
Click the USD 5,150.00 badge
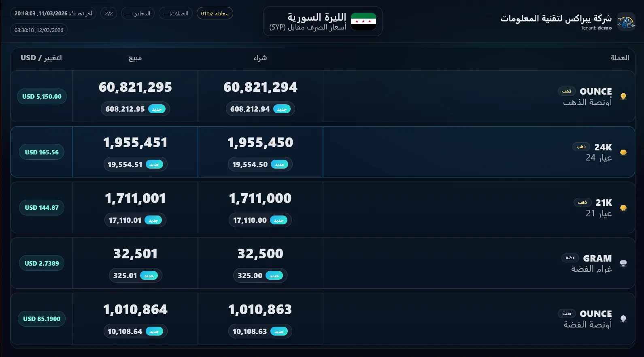pos(42,97)
